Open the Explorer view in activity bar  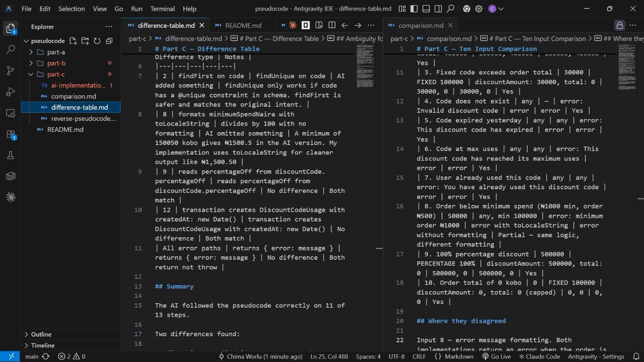pyautogui.click(x=11, y=28)
